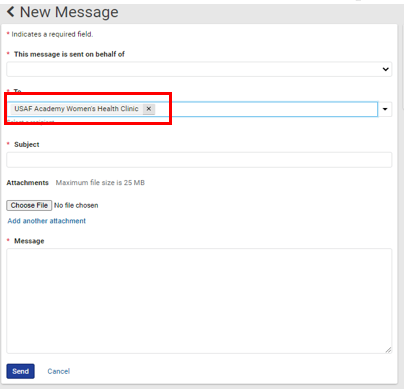Click the message box resize grip

[x=388, y=350]
